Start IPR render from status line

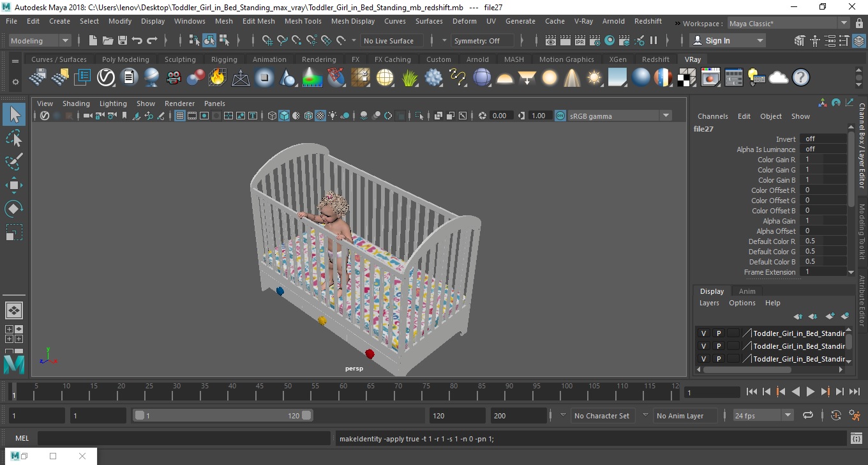tap(580, 40)
